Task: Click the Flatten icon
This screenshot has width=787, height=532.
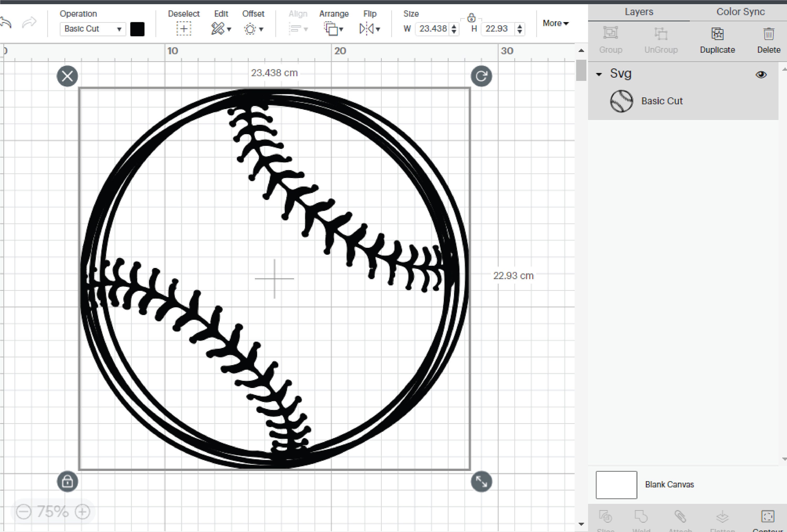Action: pos(722,517)
